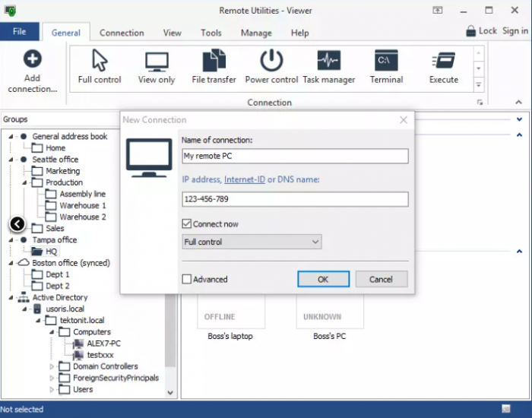Follow the Internet-ID link
The image size is (532, 418).
[245, 179]
